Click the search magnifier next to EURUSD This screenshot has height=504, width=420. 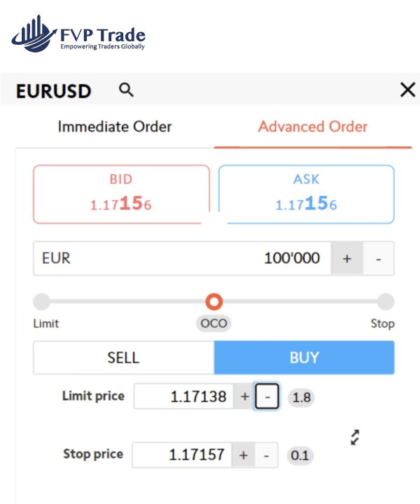click(126, 90)
